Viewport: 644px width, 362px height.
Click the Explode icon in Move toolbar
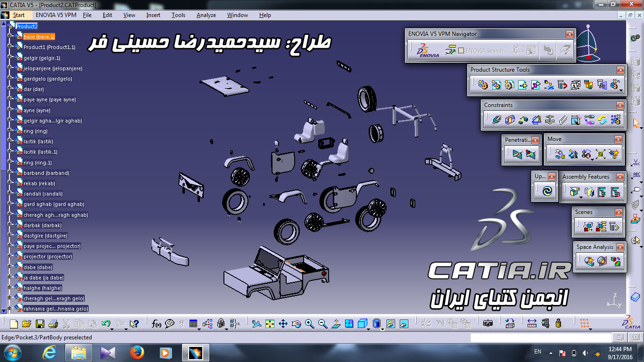[x=600, y=154]
